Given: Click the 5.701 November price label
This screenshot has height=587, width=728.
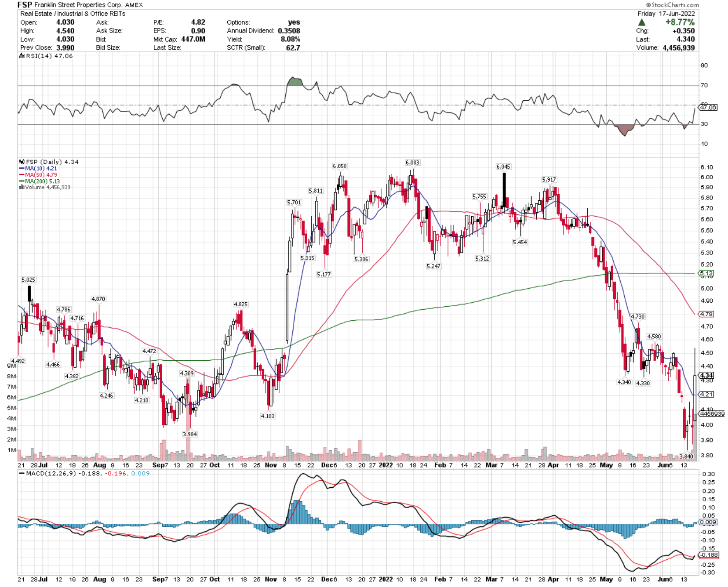Looking at the screenshot, I should (x=294, y=203).
